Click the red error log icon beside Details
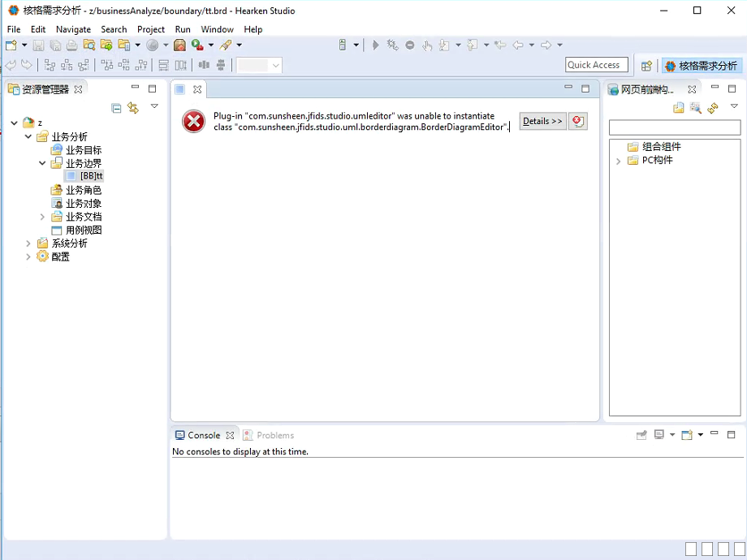This screenshot has width=747, height=560. (x=577, y=122)
